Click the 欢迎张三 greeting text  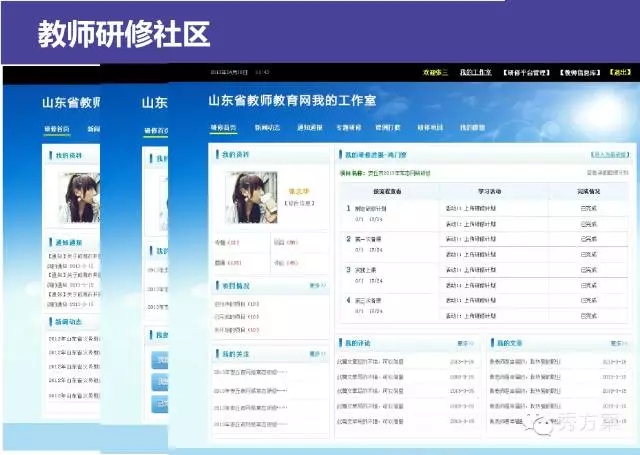click(435, 72)
